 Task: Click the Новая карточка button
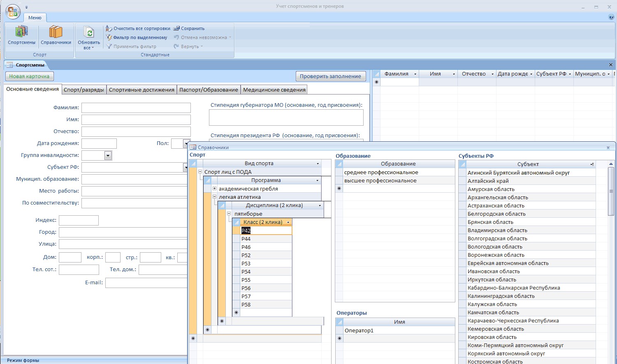click(x=29, y=76)
